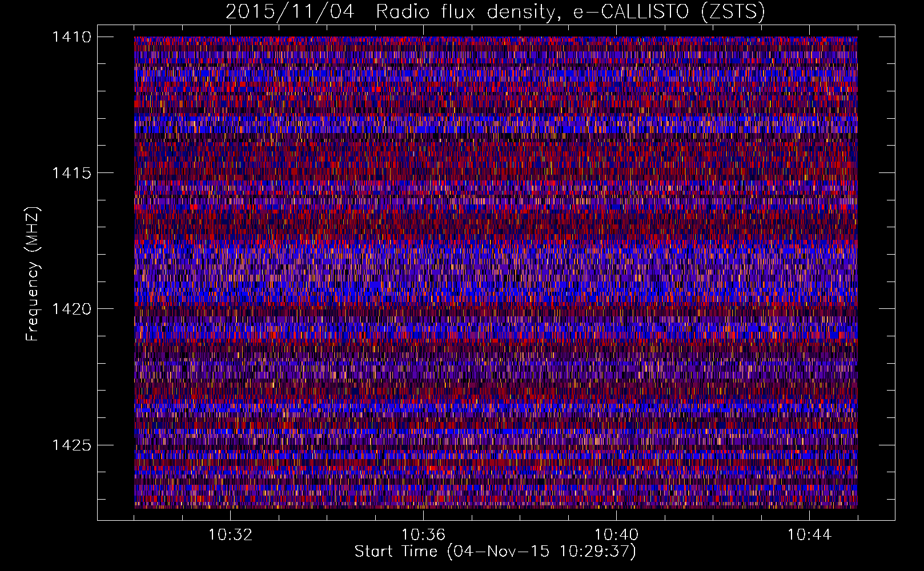This screenshot has width=924, height=571.
Task: Click the "Start Time (04-Nov-15 10:29:37)" label
Action: pyautogui.click(x=495, y=552)
